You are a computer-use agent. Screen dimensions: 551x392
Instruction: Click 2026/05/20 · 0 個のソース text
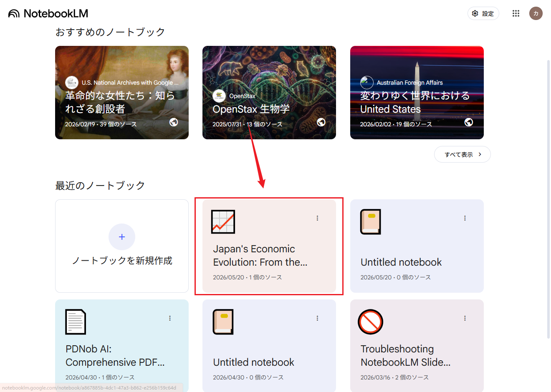(x=396, y=277)
